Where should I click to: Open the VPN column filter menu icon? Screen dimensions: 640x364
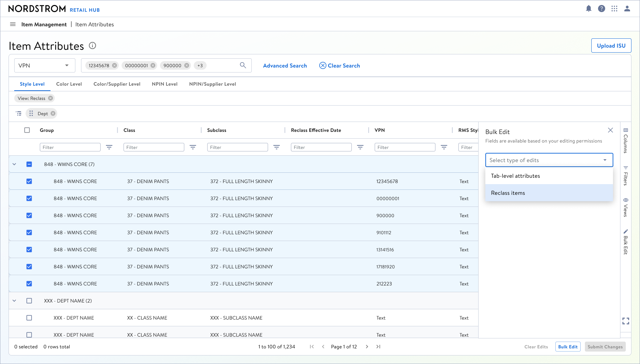click(x=444, y=147)
